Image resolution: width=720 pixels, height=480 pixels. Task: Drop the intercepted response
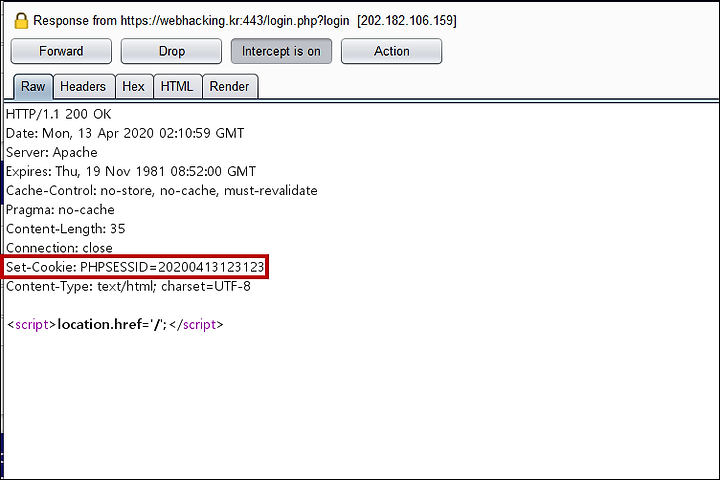coord(171,51)
